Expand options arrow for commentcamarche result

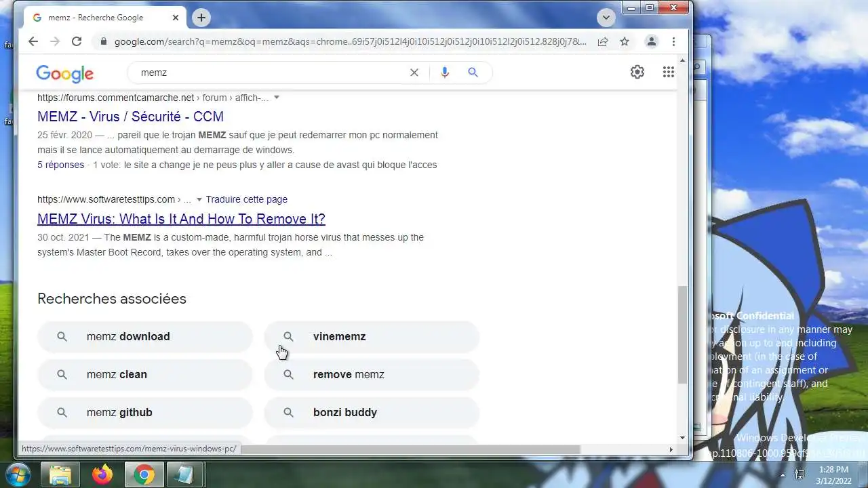pos(277,98)
